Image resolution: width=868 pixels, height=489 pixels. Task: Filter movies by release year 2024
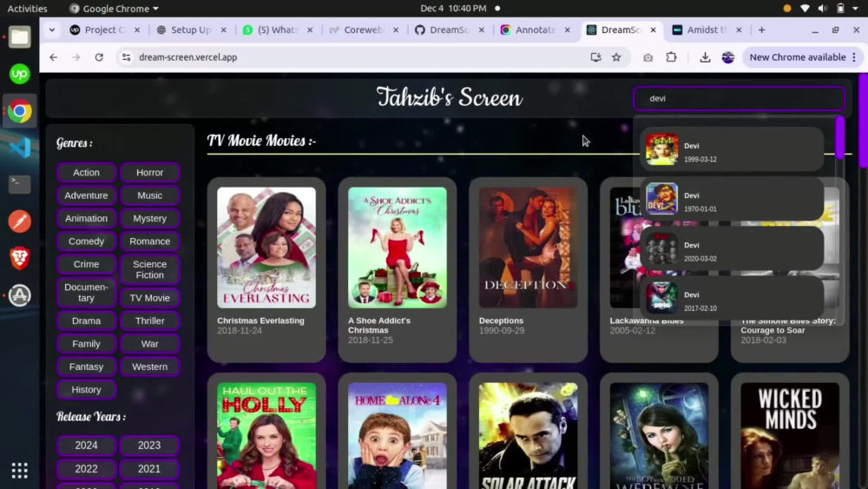coord(86,446)
